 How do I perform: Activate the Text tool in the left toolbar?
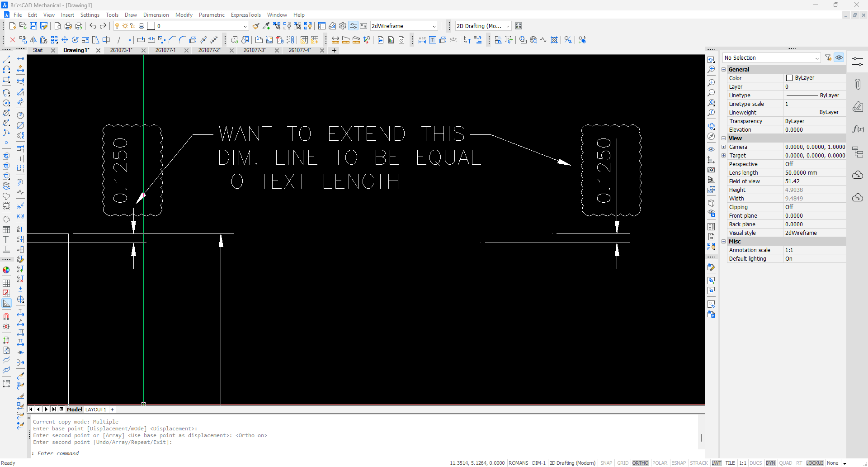coord(7,240)
